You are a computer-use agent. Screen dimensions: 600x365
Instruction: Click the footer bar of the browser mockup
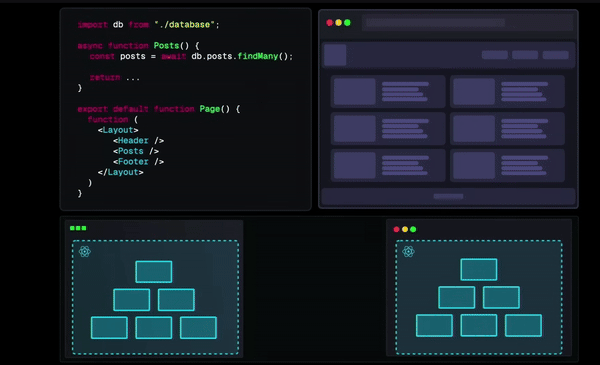click(448, 196)
